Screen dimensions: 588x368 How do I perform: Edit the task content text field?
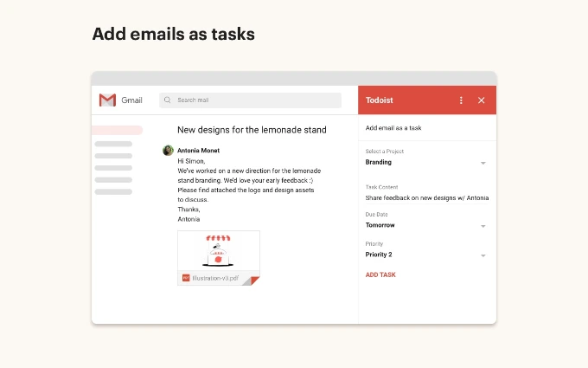[x=427, y=198]
